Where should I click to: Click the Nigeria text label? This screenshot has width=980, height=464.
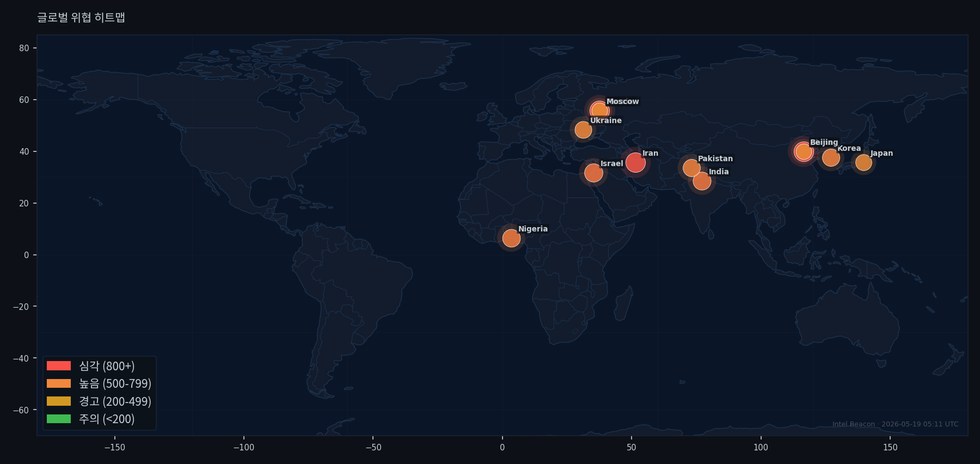pyautogui.click(x=533, y=229)
